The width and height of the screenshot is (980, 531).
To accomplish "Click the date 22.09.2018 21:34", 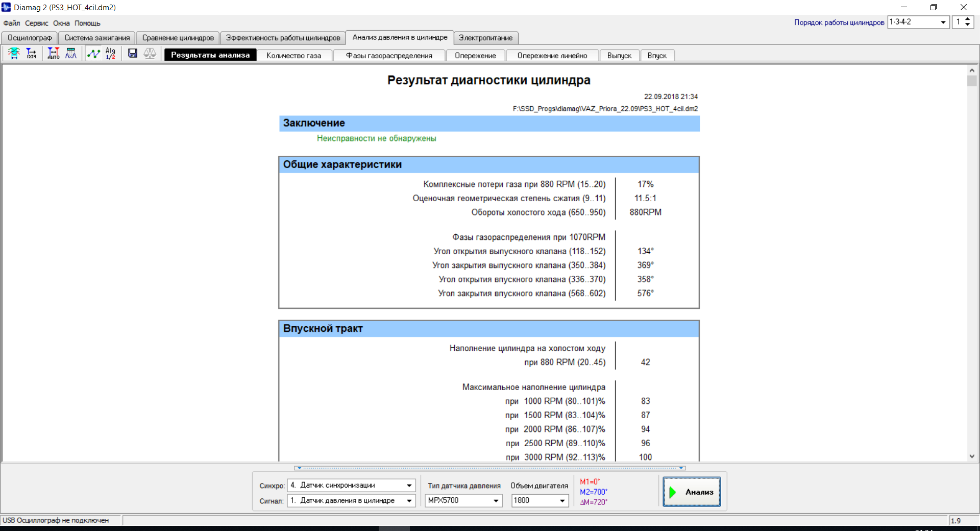I will click(x=671, y=96).
